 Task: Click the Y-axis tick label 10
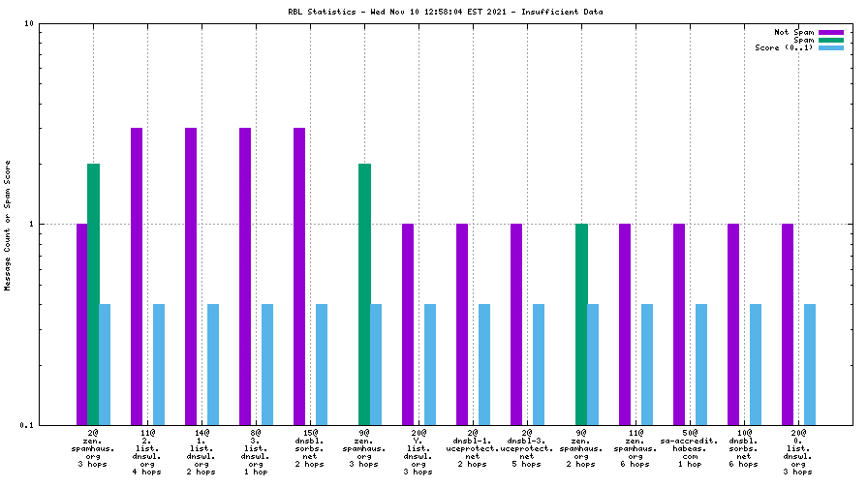tap(29, 24)
